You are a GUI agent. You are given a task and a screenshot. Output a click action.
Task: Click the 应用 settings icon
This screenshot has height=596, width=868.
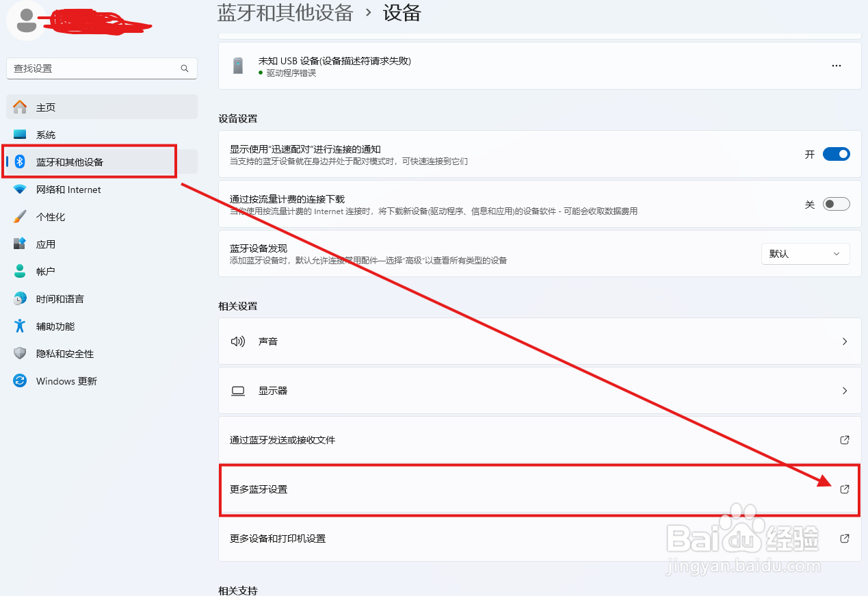point(21,244)
